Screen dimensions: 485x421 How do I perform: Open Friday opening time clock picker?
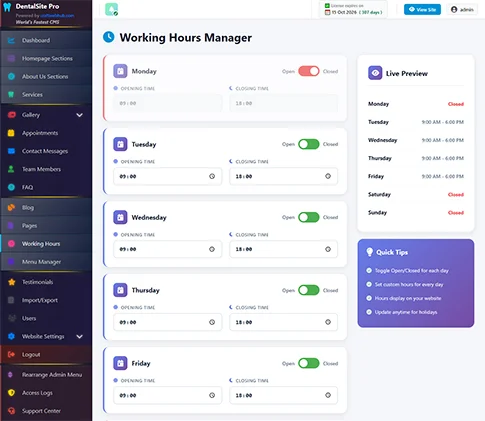click(212, 395)
